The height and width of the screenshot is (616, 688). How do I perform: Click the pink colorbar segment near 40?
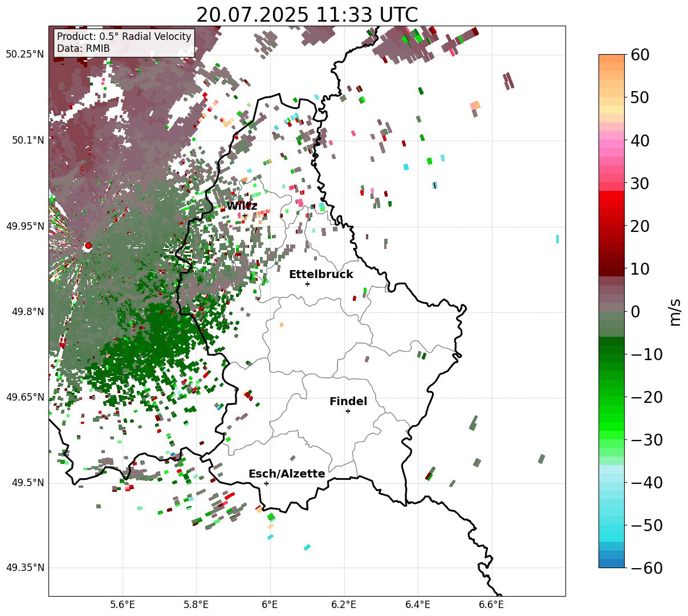pos(612,144)
